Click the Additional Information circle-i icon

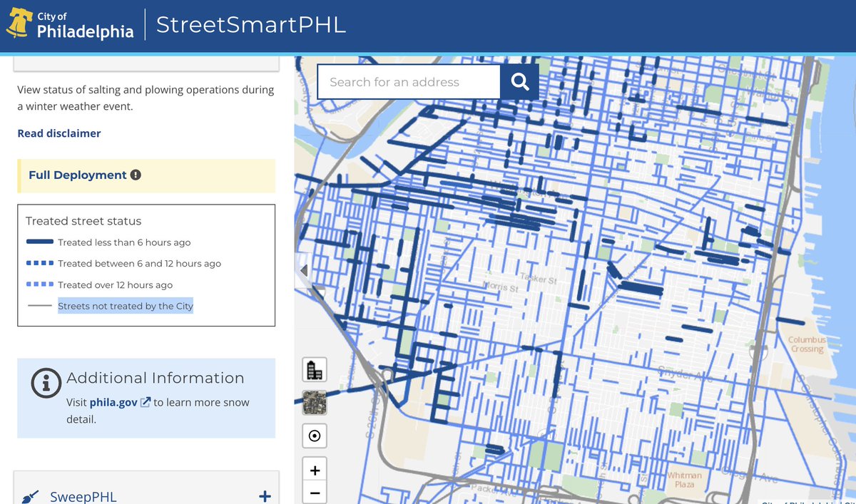[46, 384]
